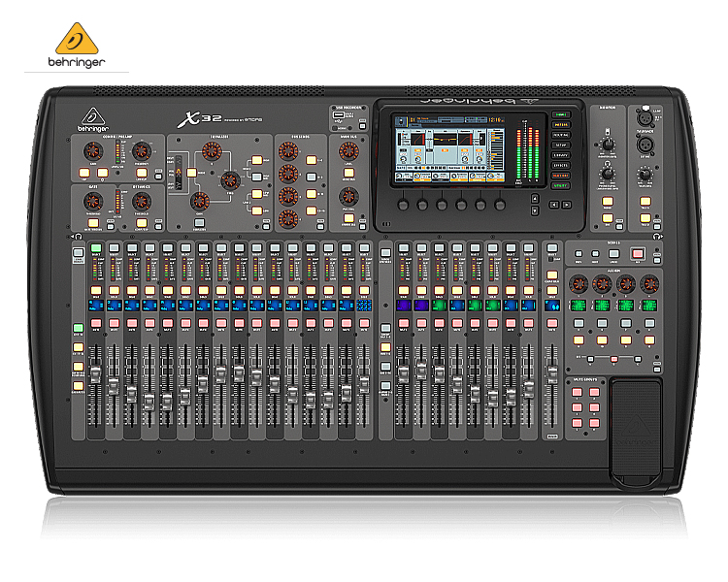This screenshot has height=582, width=728.
Task: Click the first Assign section knob
Action: [579, 283]
